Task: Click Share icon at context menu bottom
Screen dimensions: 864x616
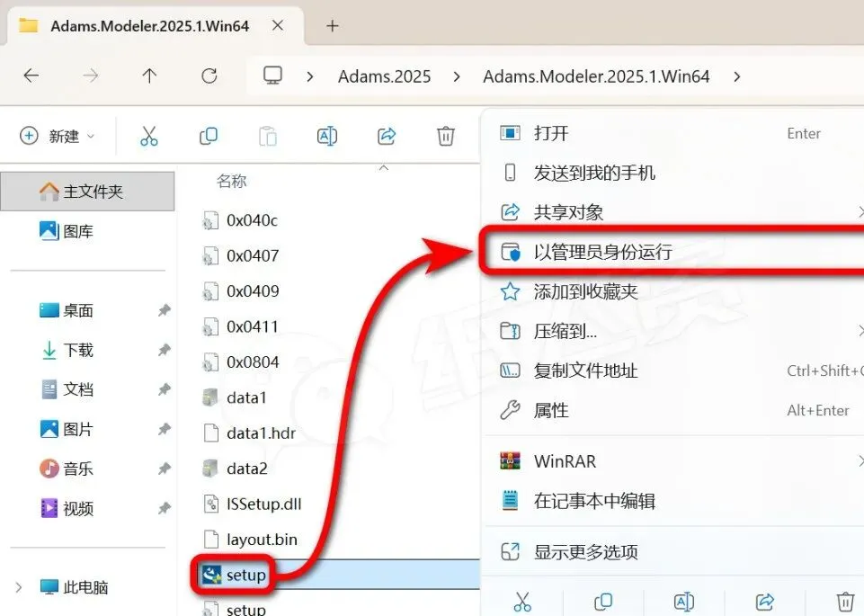Action: point(765,602)
